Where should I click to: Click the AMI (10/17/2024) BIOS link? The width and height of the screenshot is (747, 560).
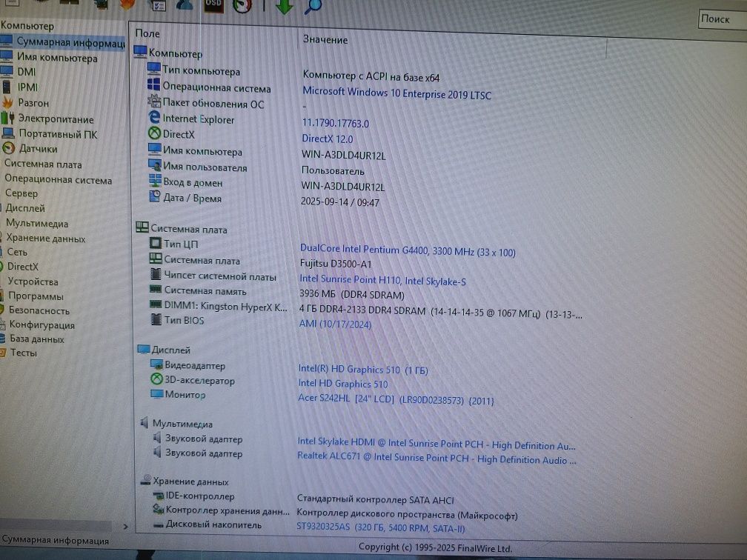pos(335,324)
